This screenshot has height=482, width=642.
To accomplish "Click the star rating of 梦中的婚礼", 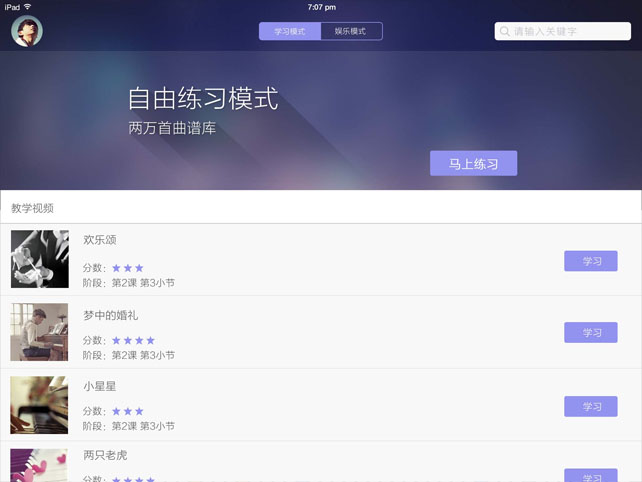I will [133, 340].
